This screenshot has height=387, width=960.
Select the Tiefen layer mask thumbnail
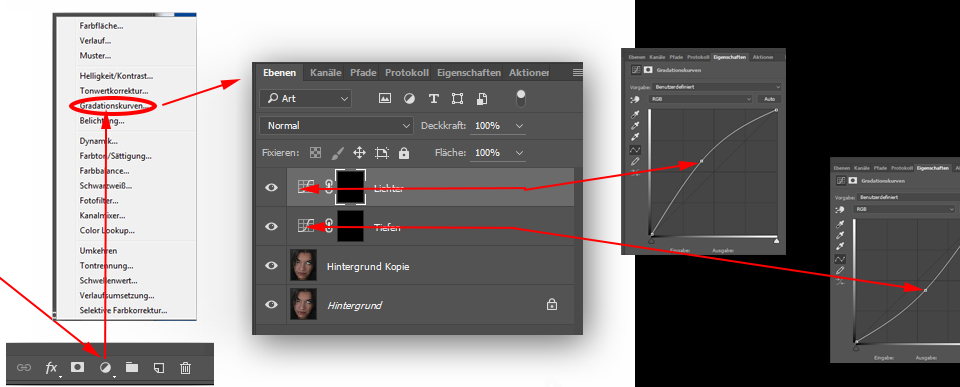coord(350,227)
